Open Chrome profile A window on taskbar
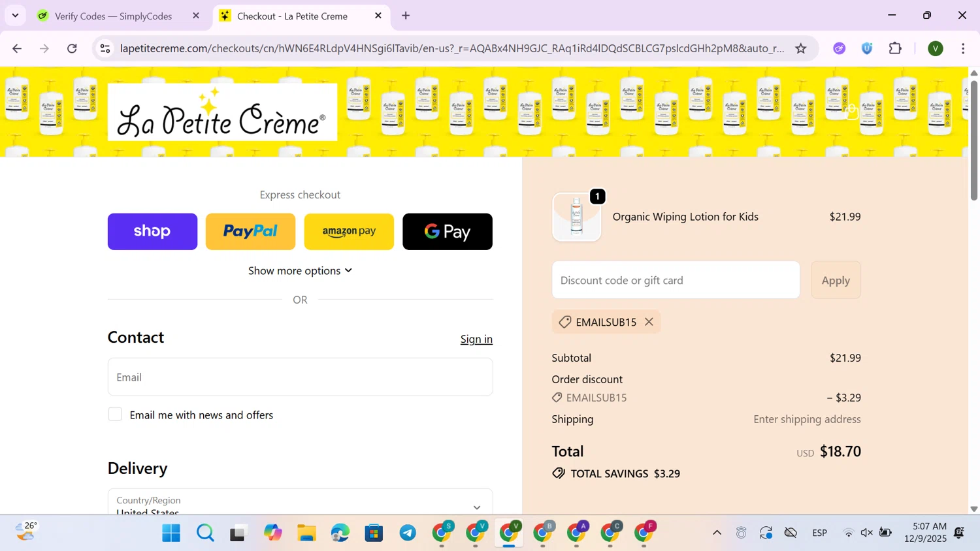 (578, 533)
